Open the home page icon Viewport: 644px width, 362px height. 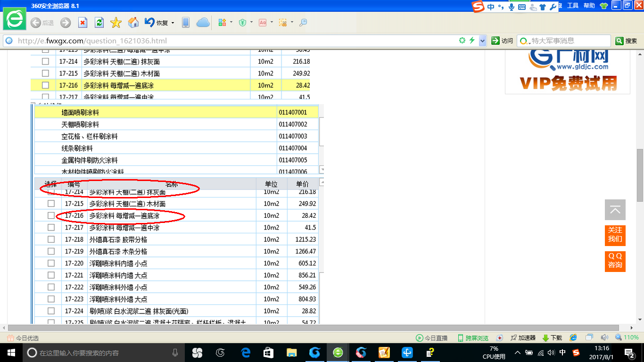pos(133,23)
